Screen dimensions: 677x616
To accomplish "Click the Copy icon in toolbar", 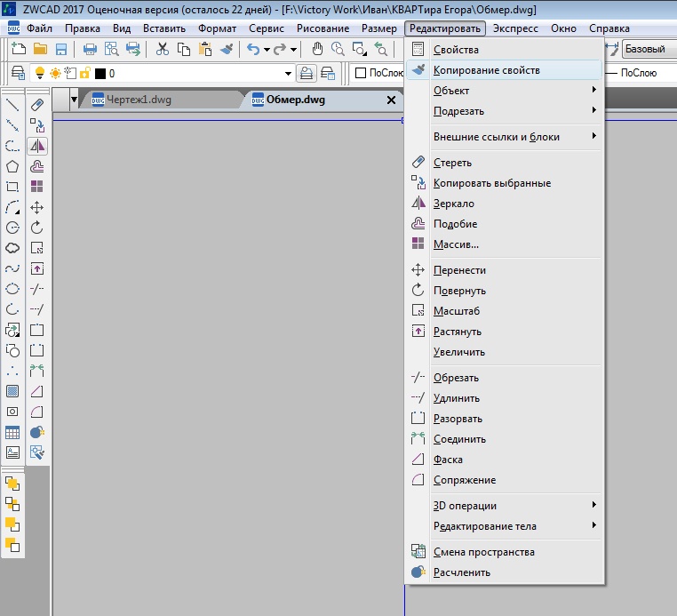I will click(x=184, y=49).
